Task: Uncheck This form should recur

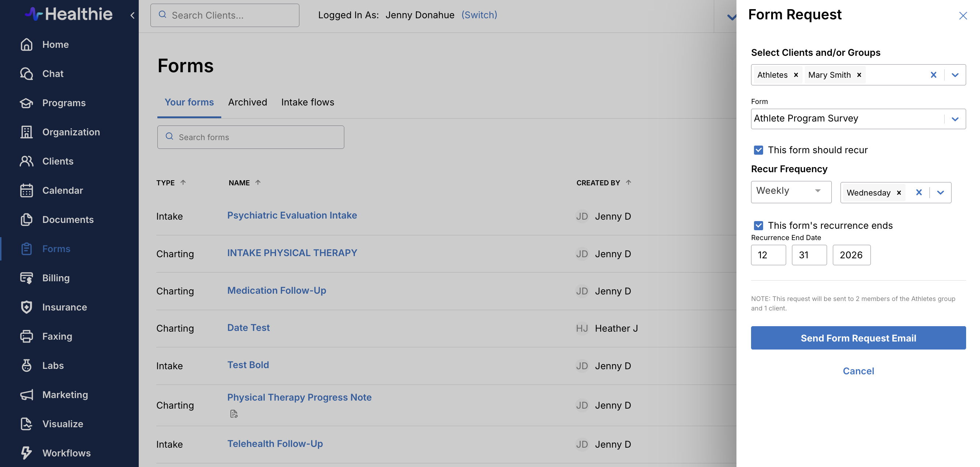Action: [758, 150]
